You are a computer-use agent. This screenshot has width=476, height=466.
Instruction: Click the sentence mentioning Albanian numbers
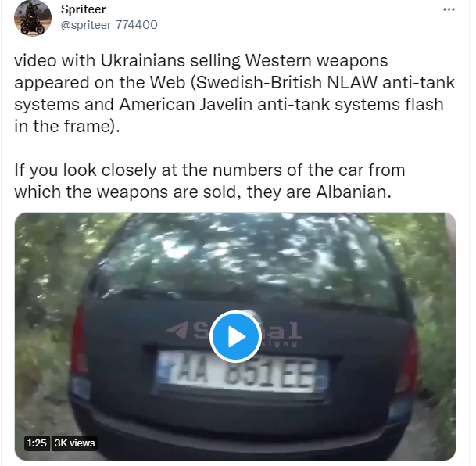pyautogui.click(x=209, y=181)
